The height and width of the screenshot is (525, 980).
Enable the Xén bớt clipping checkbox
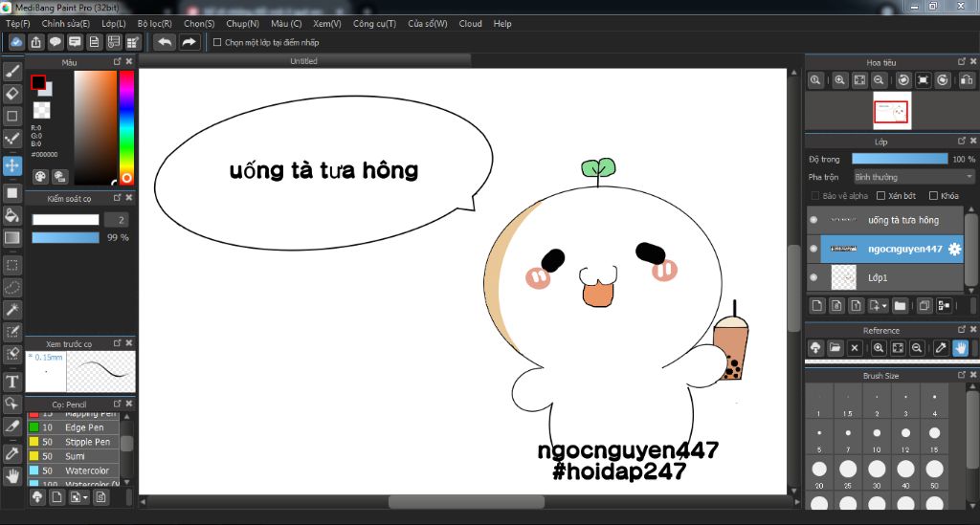[x=880, y=196]
